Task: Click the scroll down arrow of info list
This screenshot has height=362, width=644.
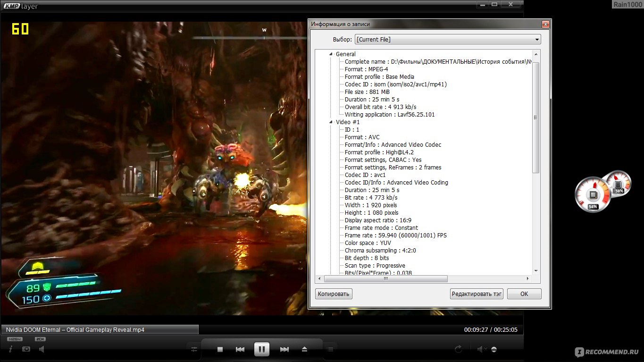Action: pyautogui.click(x=535, y=270)
